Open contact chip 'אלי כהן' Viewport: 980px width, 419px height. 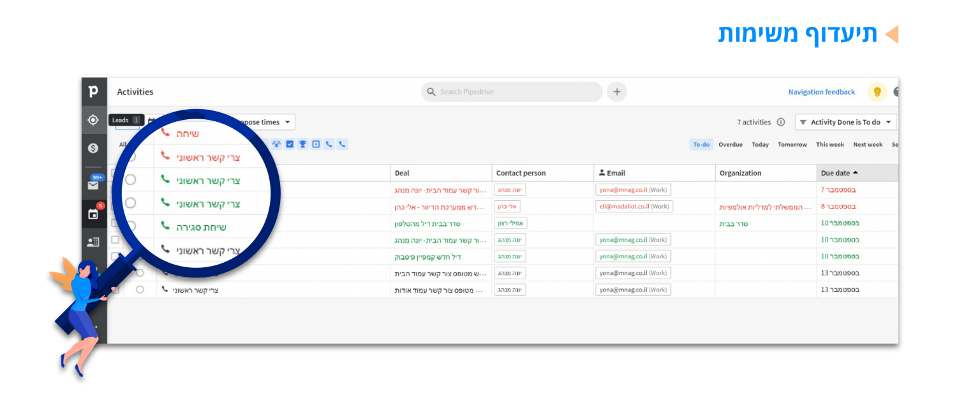tap(508, 207)
